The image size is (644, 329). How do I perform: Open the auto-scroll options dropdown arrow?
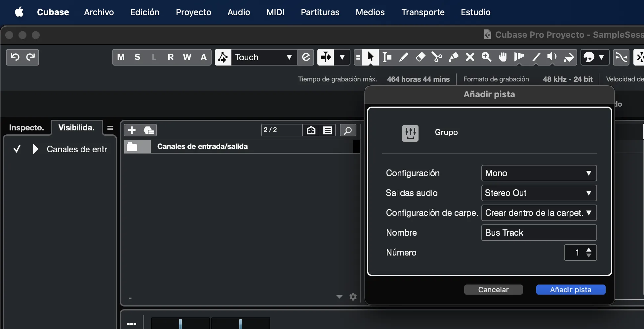342,57
